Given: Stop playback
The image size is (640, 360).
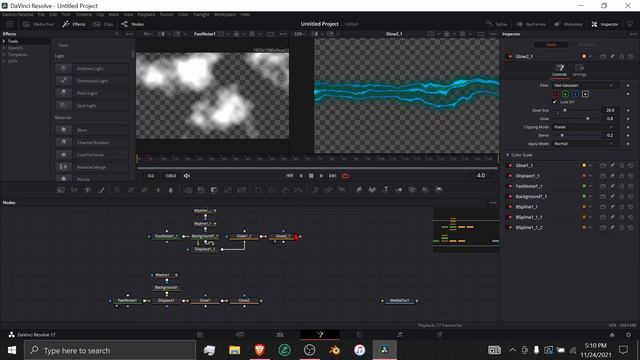Looking at the screenshot, I should click(x=311, y=176).
